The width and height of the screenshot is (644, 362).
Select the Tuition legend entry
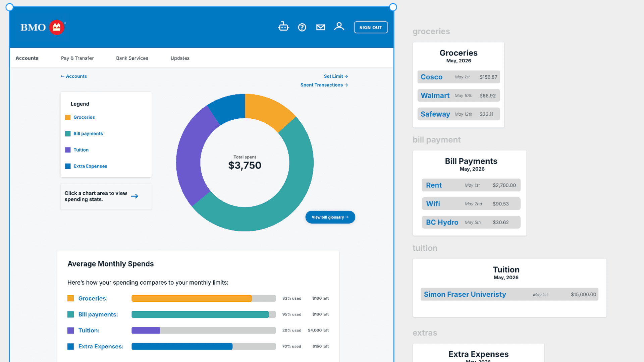coord(81,150)
